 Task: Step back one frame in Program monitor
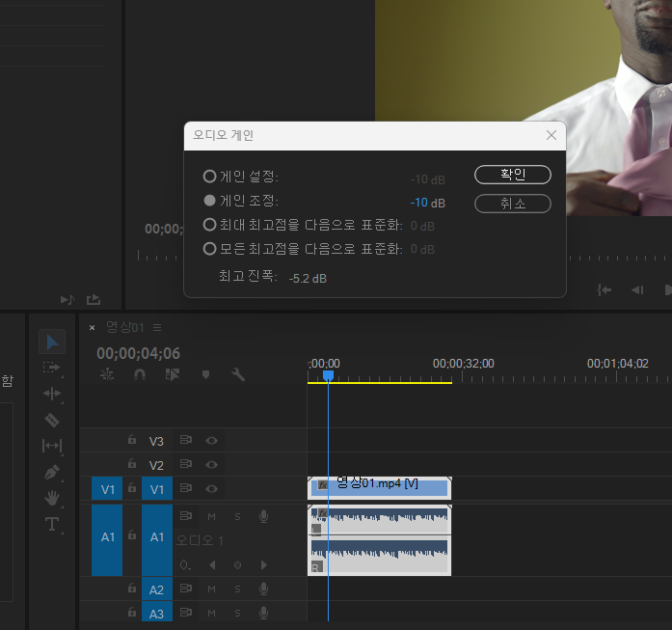[637, 290]
